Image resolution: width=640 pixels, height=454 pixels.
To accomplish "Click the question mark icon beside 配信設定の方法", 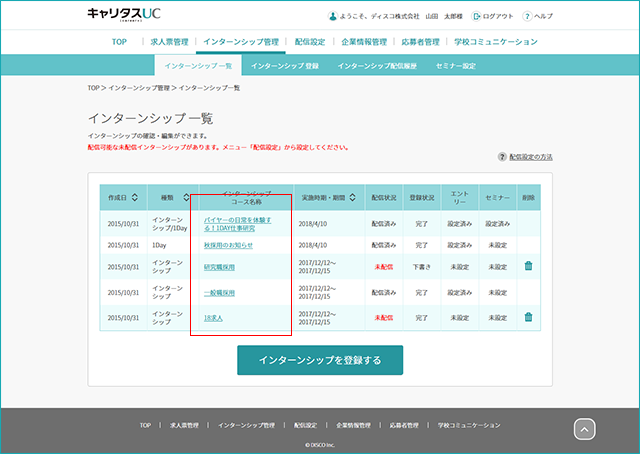I will pyautogui.click(x=502, y=157).
